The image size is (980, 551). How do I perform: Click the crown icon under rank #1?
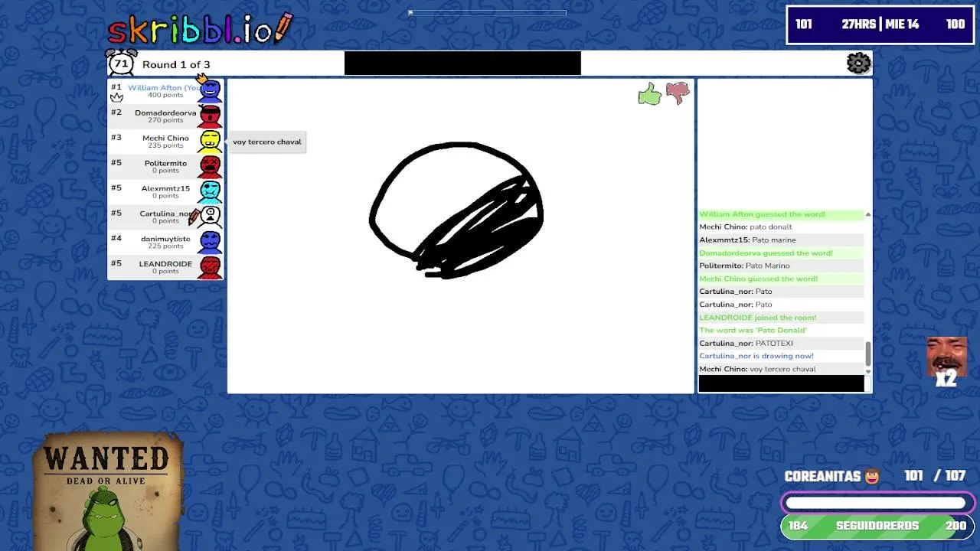point(116,97)
